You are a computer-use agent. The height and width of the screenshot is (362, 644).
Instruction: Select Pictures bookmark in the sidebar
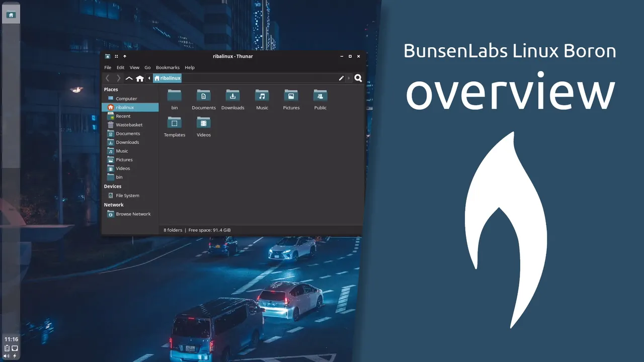130,159
